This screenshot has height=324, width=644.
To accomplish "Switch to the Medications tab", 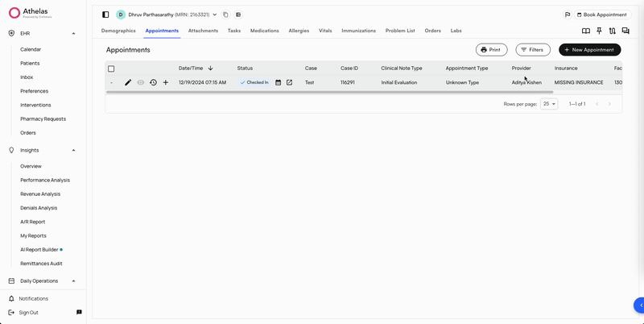I will 265,31.
